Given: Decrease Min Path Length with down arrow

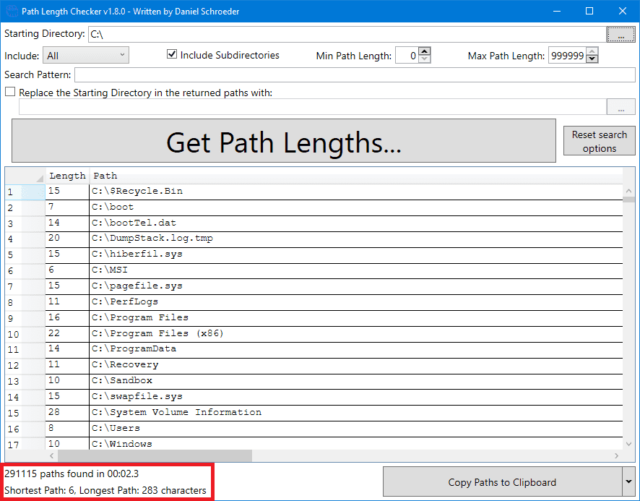Looking at the screenshot, I should [x=424, y=60].
